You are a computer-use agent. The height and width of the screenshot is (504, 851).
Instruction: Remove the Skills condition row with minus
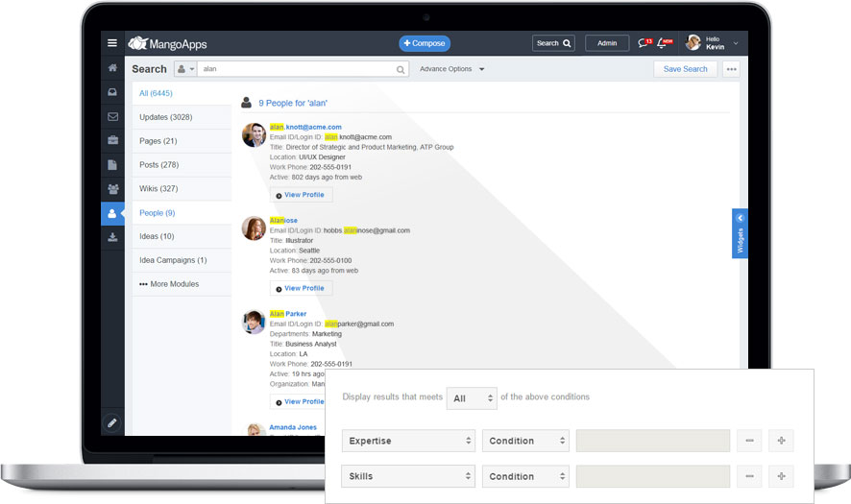[749, 476]
